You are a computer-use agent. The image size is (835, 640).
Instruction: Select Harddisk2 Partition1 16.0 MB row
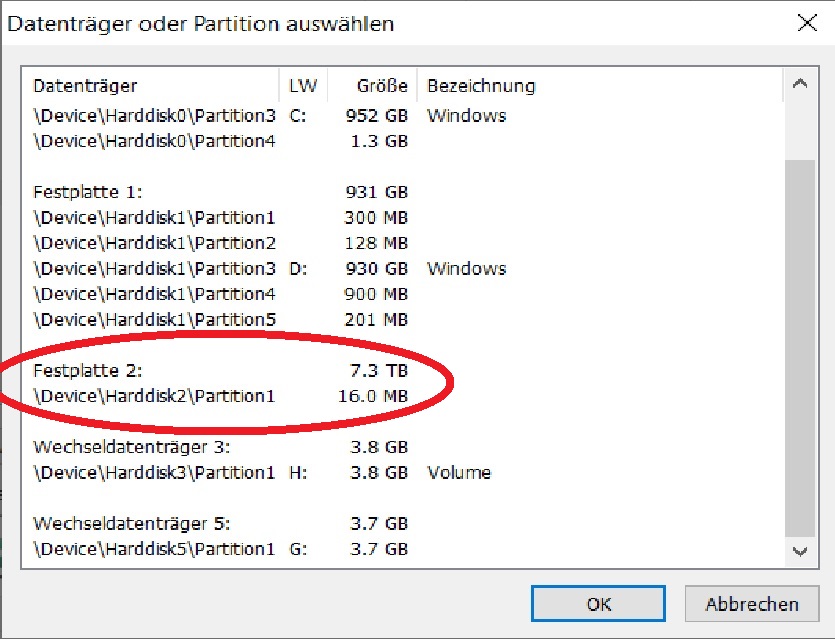pos(403,396)
